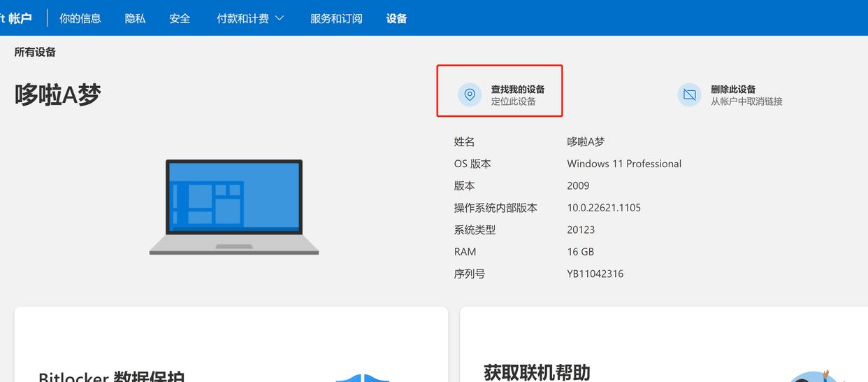Click the device title 哆啦A梦 heading
The image size is (868, 382).
(58, 94)
